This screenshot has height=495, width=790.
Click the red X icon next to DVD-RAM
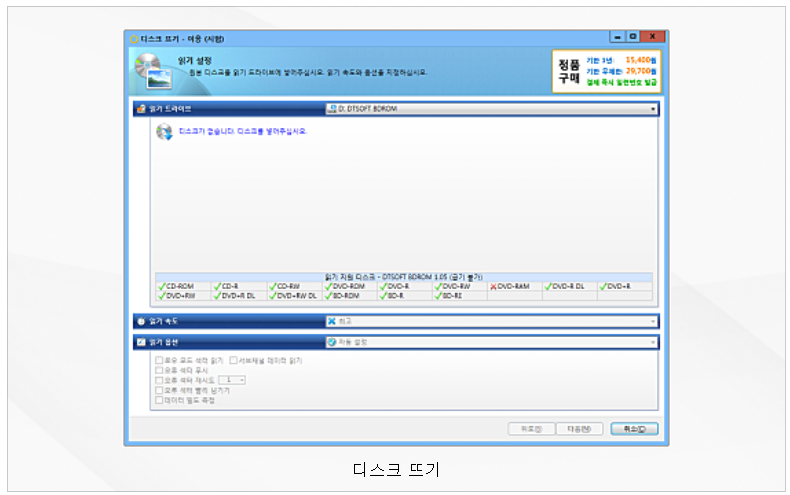pyautogui.click(x=493, y=286)
